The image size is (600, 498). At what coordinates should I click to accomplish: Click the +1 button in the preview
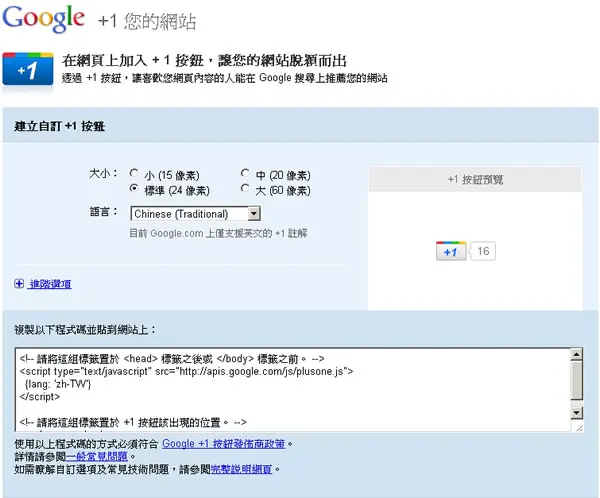(451, 251)
